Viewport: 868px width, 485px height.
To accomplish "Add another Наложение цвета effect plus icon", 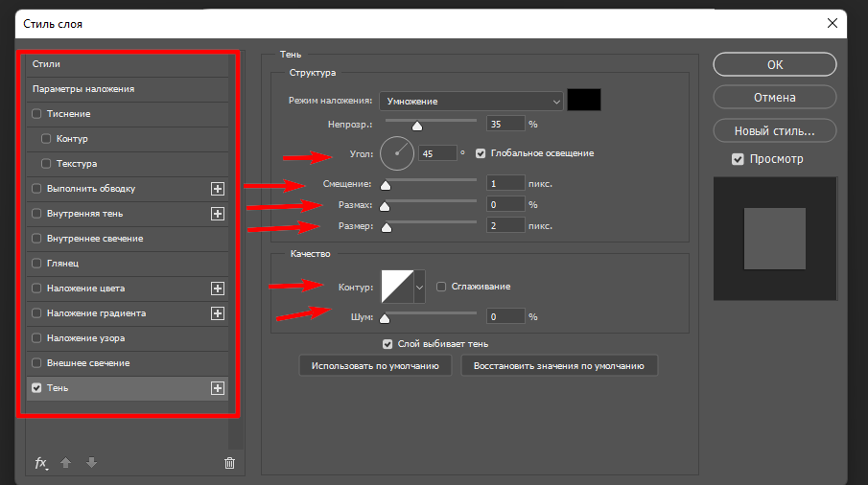I will (218, 289).
